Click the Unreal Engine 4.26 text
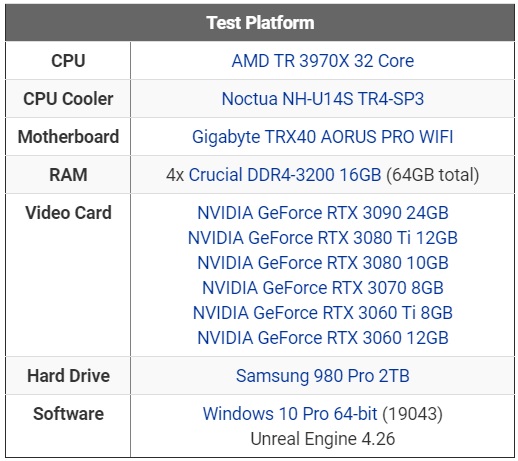The height and width of the screenshot is (461, 518). 323,439
